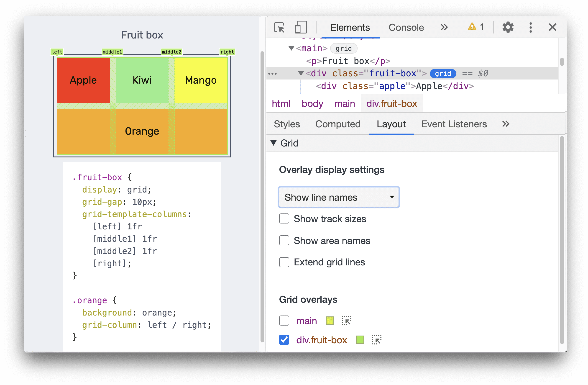Switch to the Styles tab
Image resolution: width=588 pixels, height=385 pixels.
(287, 125)
